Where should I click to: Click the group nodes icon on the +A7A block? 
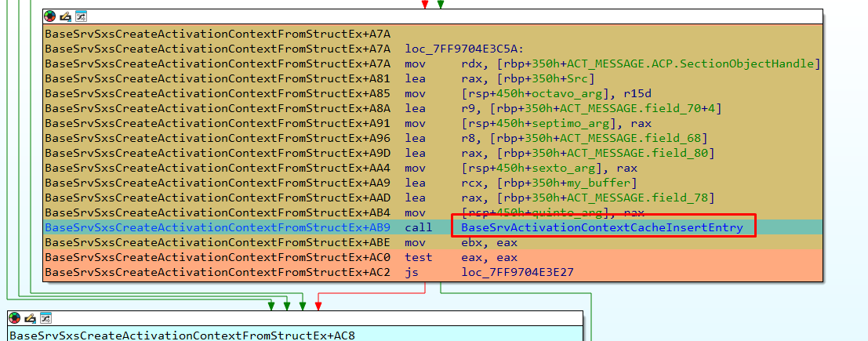(81, 16)
